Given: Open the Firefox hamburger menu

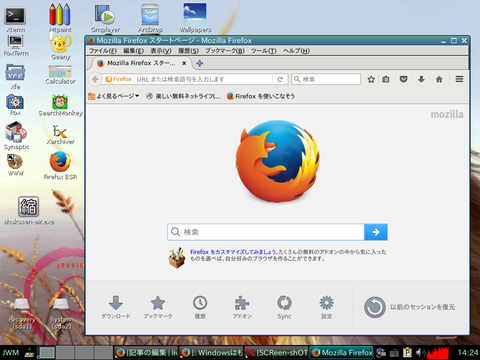Looking at the screenshot, I should coord(459,79).
